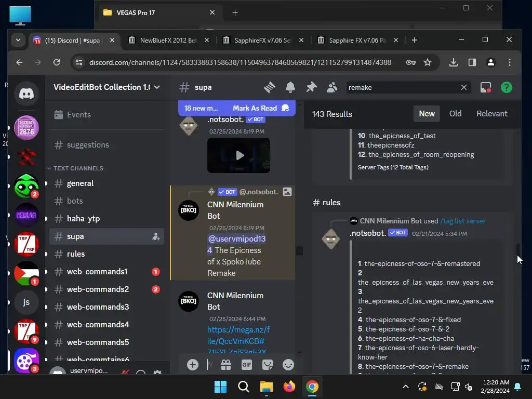Open the js server icon
The image size is (532, 399).
click(26, 302)
